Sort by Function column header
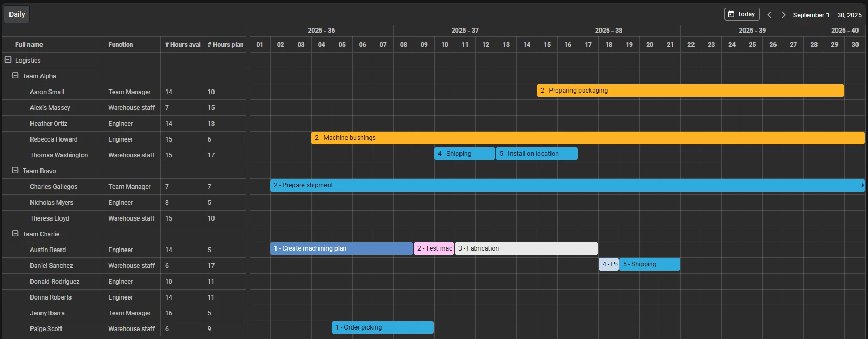868x339 pixels. click(x=132, y=45)
